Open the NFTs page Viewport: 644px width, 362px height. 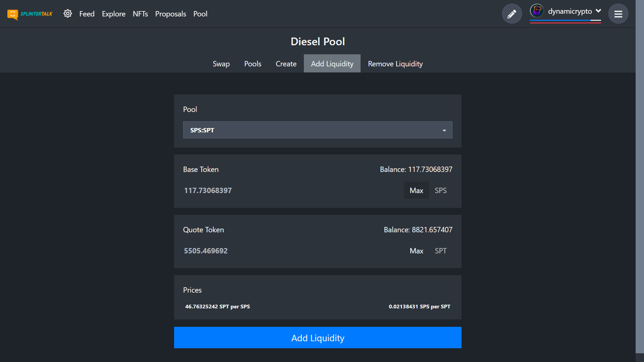[x=140, y=14]
